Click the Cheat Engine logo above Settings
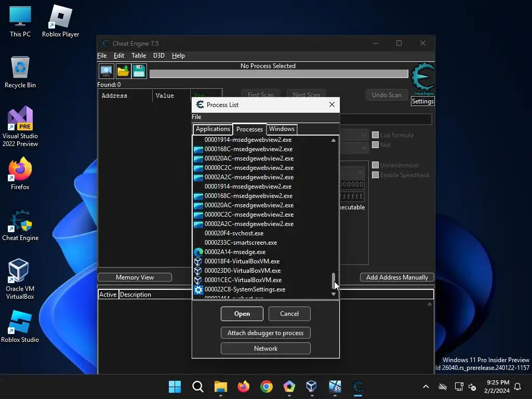The width and height of the screenshot is (532, 399). 422,79
